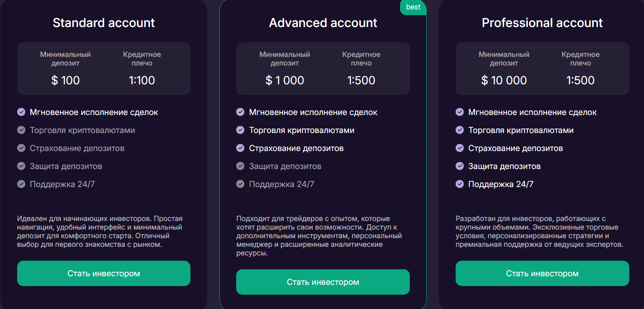The image size is (644, 309).
Task: Click Standard 'Поддержка 24/7' greyed check icon
Action: tap(21, 184)
